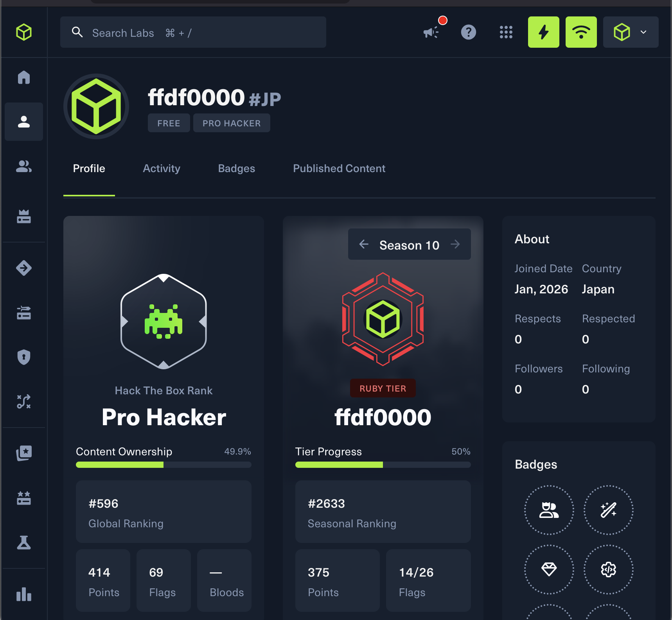This screenshot has height=620, width=672.
Task: Click the Respects label
Action: point(538,319)
